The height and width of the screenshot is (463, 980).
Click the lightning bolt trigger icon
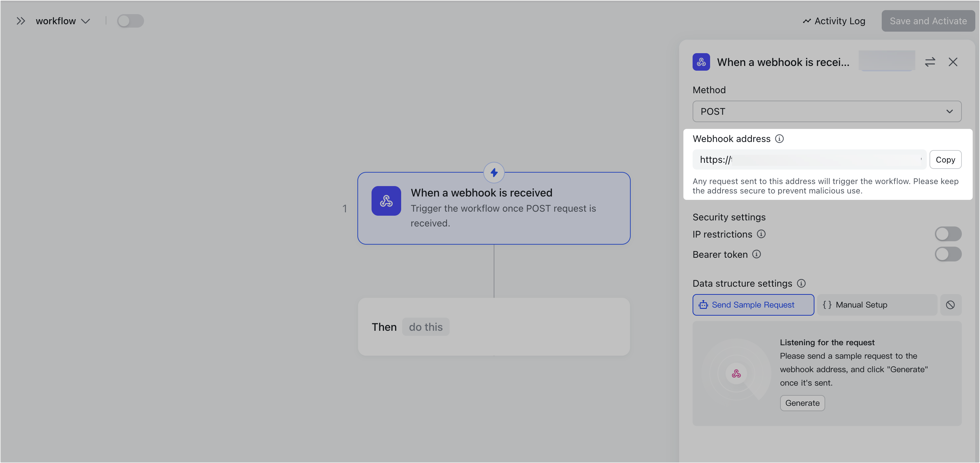[494, 173]
